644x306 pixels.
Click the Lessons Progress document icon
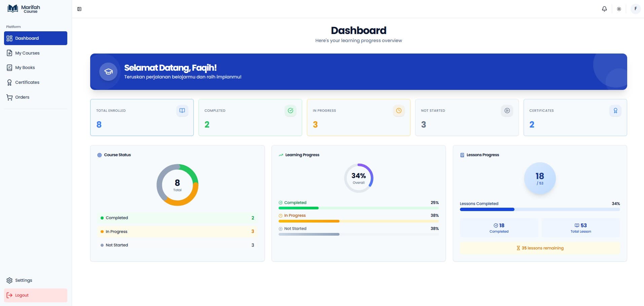pos(462,155)
